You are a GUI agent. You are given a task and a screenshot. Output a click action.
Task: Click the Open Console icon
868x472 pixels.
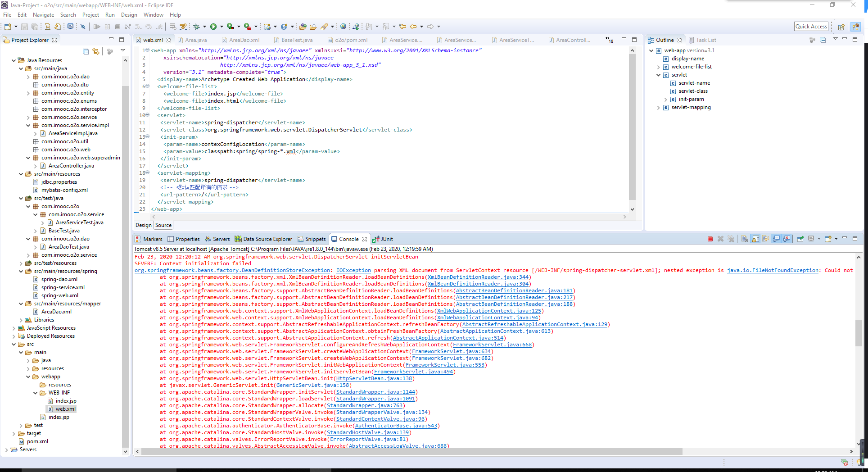coord(828,239)
